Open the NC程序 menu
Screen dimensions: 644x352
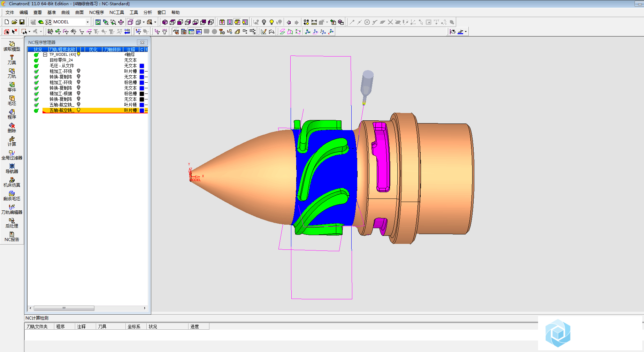pos(97,13)
